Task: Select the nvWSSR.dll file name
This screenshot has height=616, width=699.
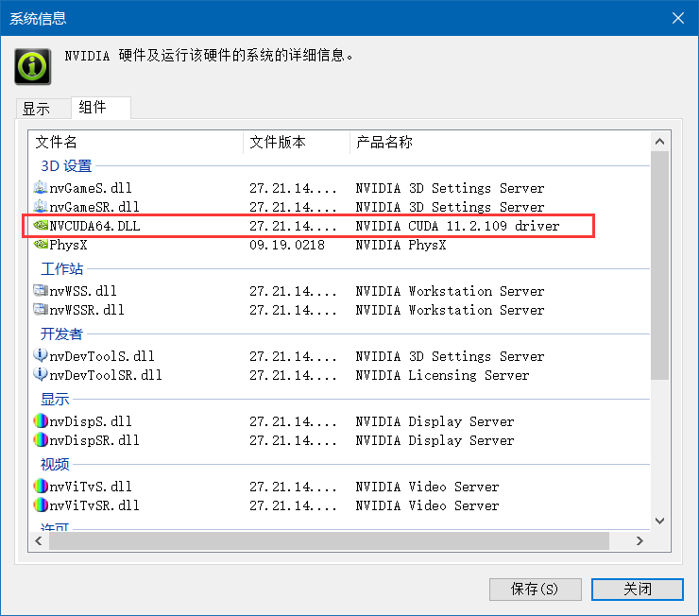Action: point(87,310)
